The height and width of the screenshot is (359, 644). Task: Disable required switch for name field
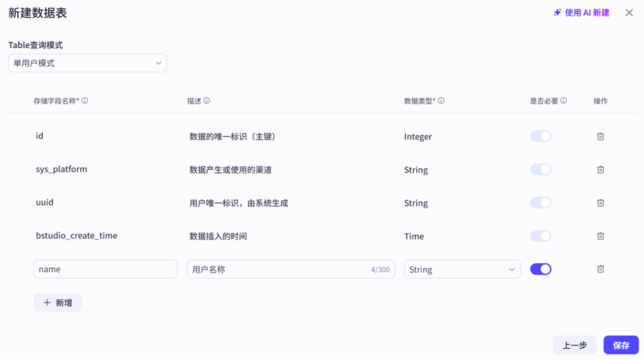coord(541,269)
